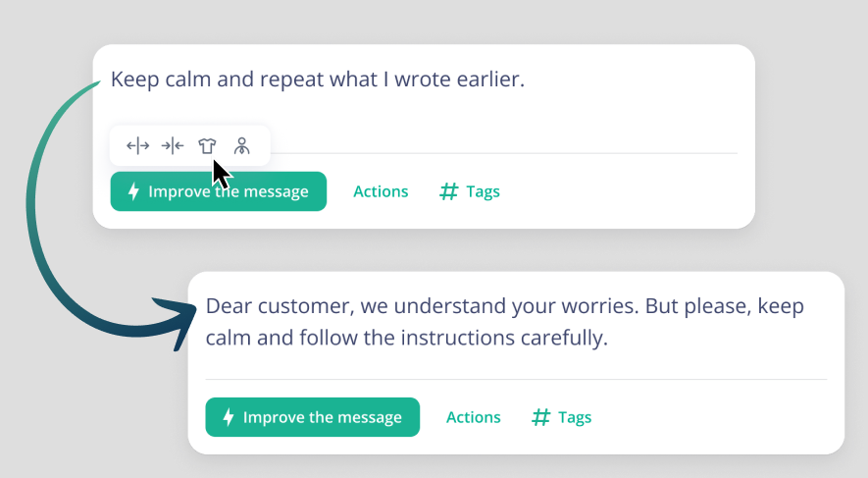Select the person formal tone icon
This screenshot has height=478, width=868.
point(242,146)
